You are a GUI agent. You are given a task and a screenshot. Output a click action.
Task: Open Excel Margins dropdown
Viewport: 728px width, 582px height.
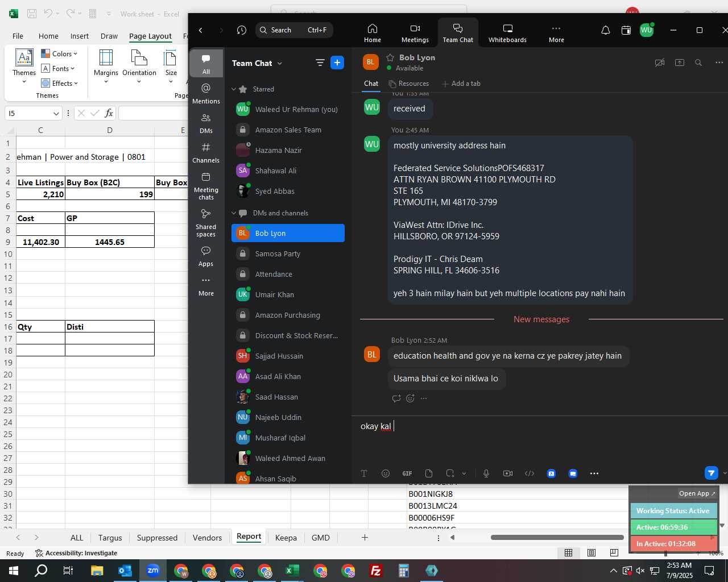106,67
